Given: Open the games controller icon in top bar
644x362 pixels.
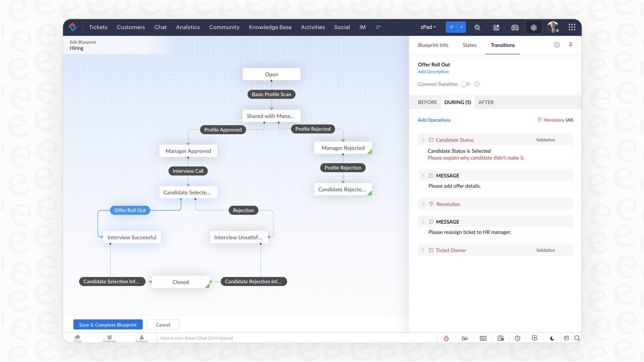Looking at the screenshot, I should coord(515,27).
